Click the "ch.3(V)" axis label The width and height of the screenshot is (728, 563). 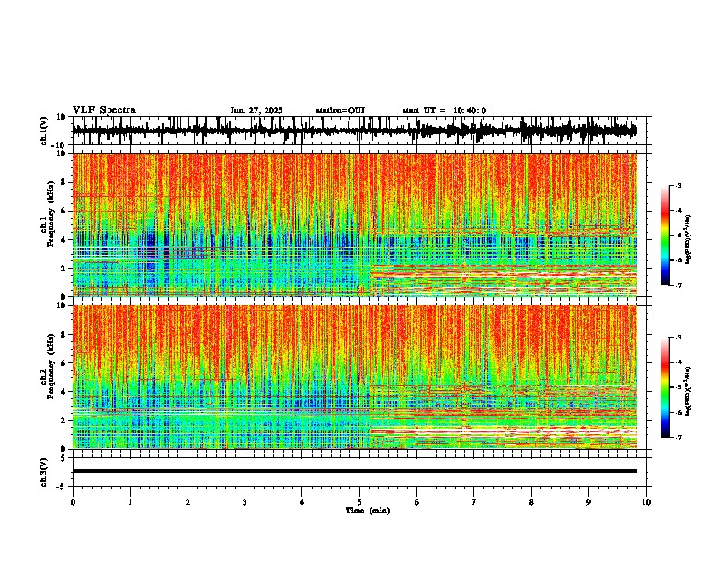click(44, 472)
